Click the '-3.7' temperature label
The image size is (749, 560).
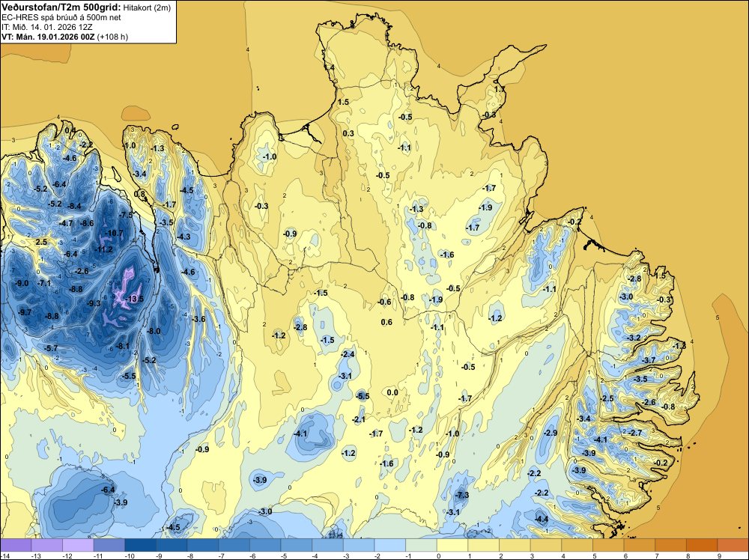(649, 360)
